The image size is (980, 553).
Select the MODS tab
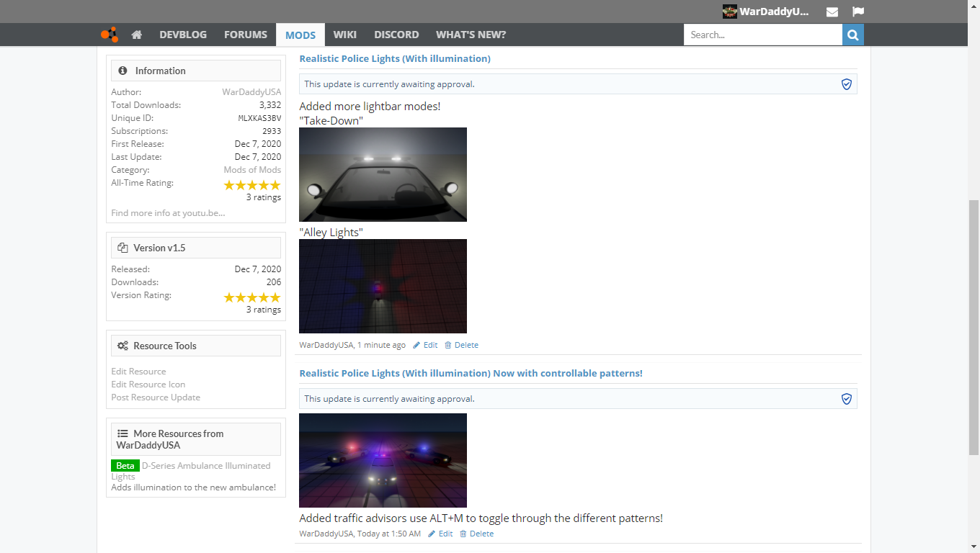pos(300,35)
